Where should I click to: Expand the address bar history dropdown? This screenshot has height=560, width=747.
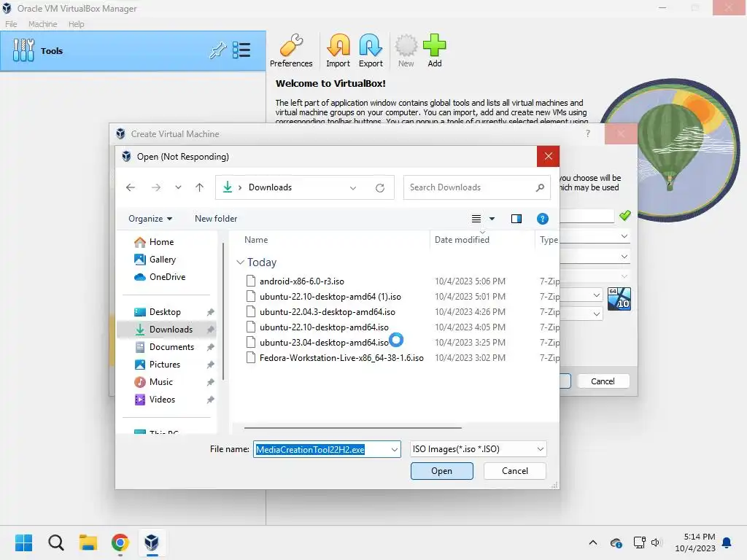[x=353, y=187]
